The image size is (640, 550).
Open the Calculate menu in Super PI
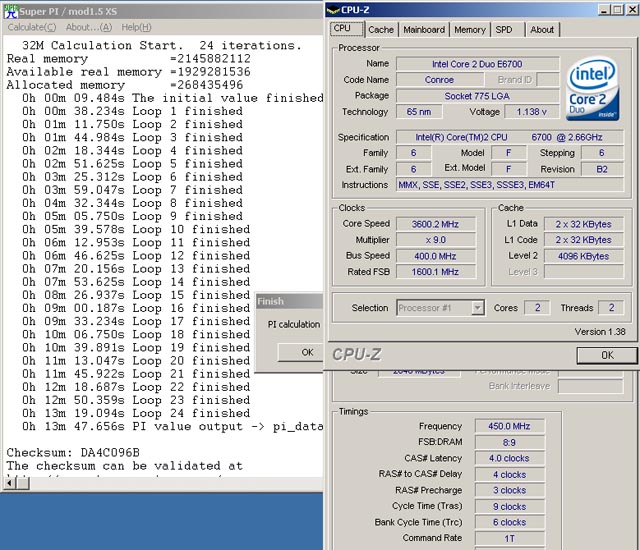32,27
